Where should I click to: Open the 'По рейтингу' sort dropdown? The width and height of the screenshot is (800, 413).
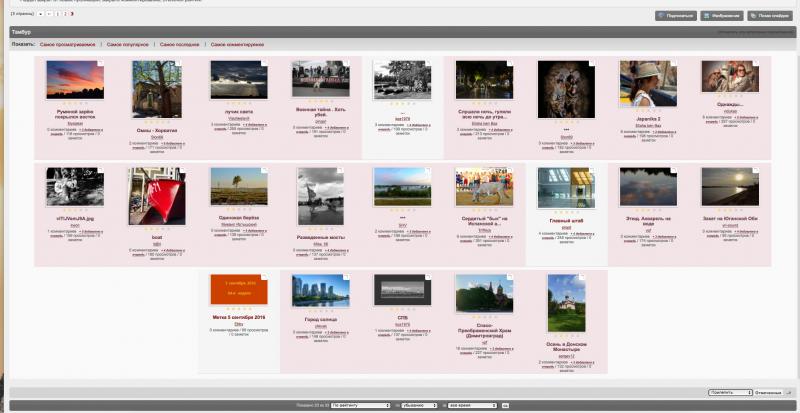361,405
